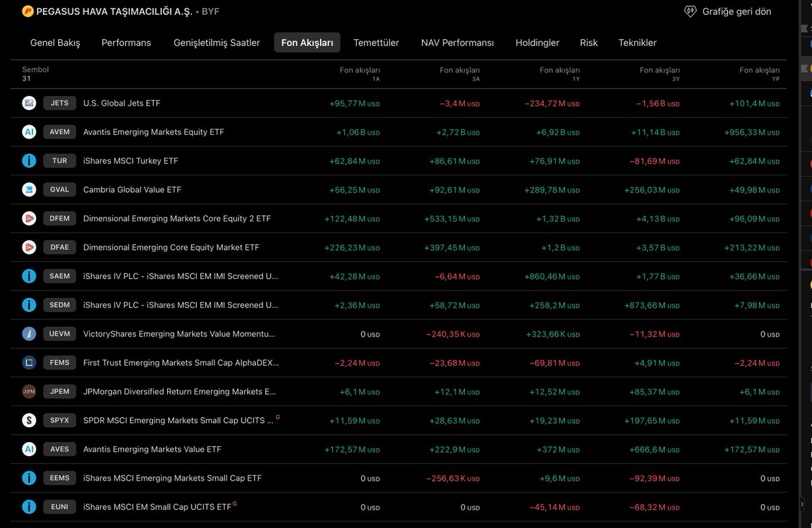Click the −81,69 M USD value
This screenshot has width=812, height=528.
(655, 161)
